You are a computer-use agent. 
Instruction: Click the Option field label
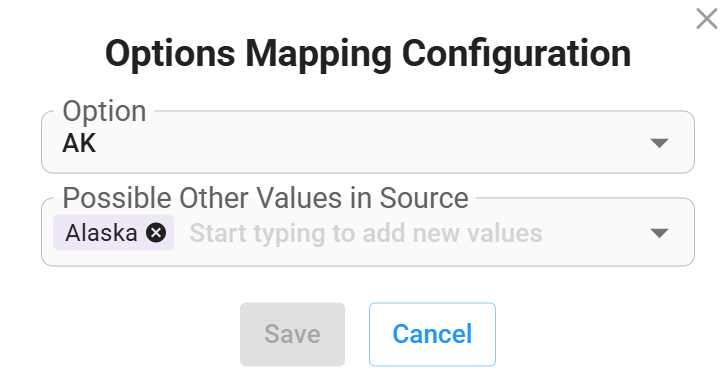pyautogui.click(x=104, y=111)
